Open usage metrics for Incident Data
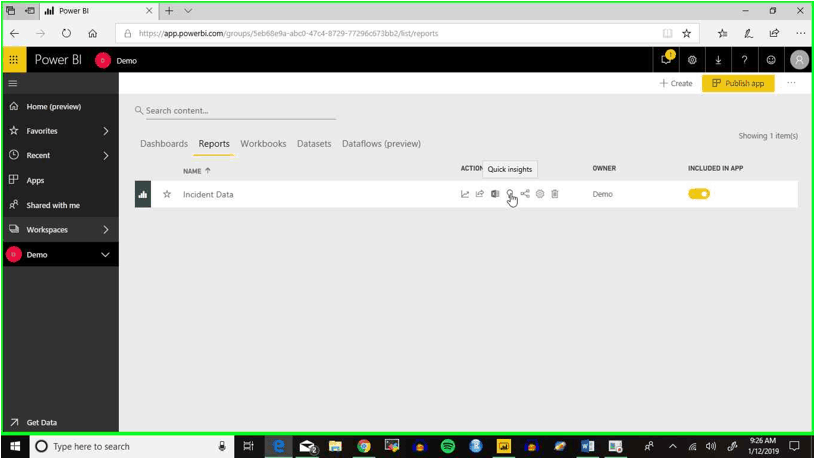The width and height of the screenshot is (816, 461). 465,194
